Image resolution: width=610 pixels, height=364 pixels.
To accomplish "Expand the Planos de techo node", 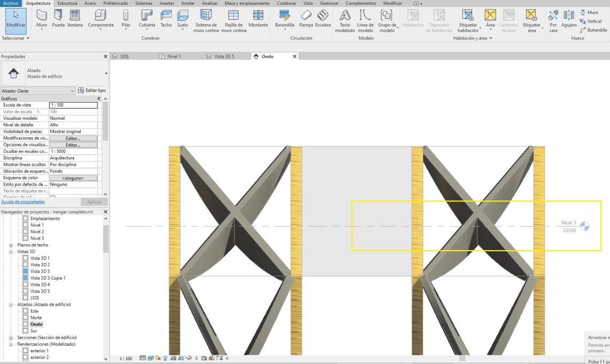I will [x=11, y=245].
